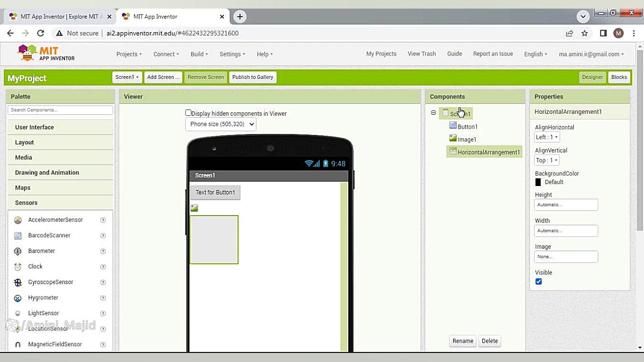Expand Drawing and Animation palette section

60,173
